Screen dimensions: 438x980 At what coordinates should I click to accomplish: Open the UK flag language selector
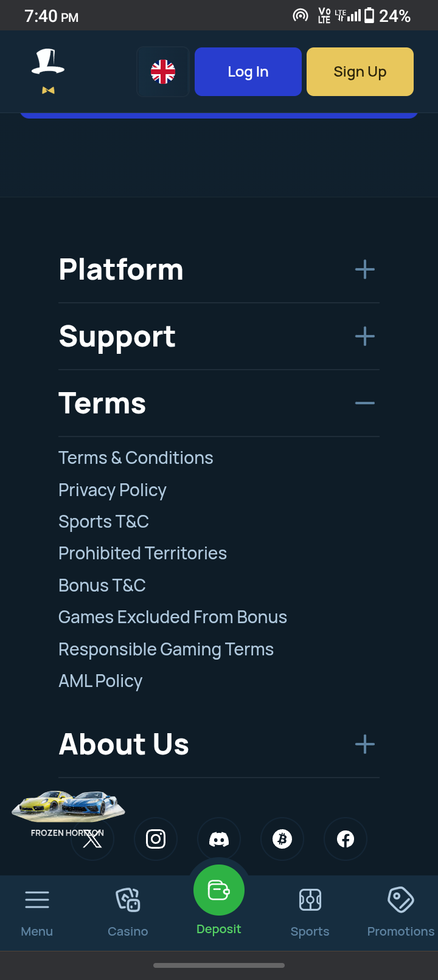click(x=163, y=72)
